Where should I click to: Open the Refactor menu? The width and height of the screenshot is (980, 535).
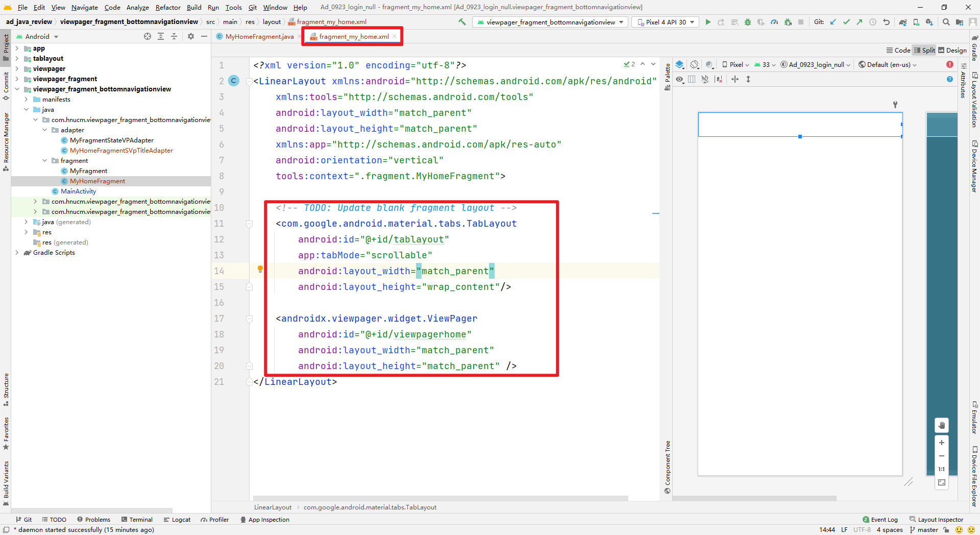click(168, 7)
